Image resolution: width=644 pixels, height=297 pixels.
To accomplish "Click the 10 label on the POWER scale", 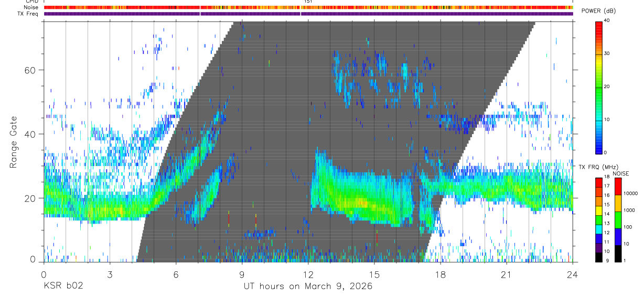I will 607,120.
